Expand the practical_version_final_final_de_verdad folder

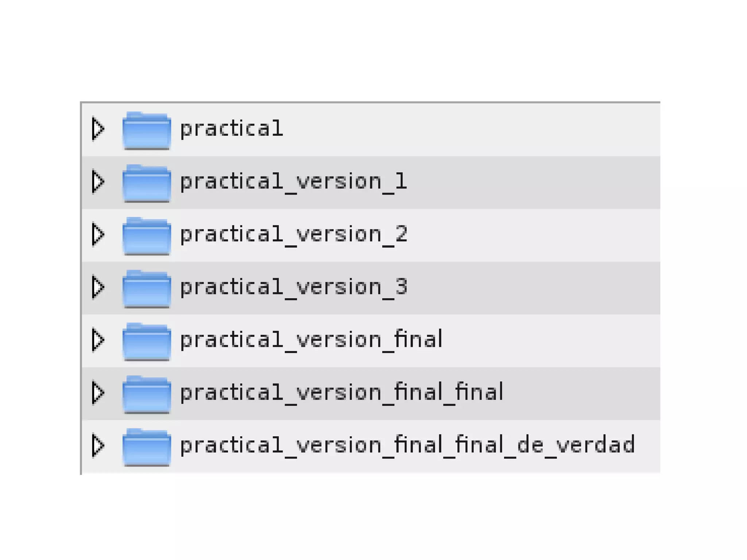(98, 445)
